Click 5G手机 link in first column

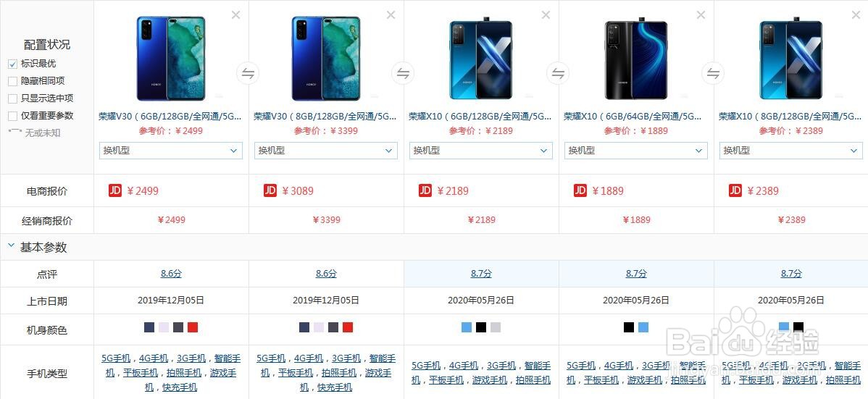tap(116, 358)
